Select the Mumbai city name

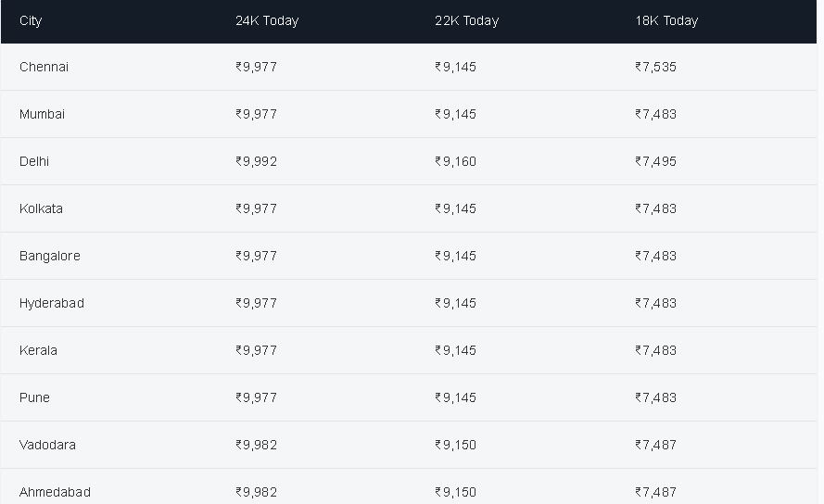tap(42, 114)
